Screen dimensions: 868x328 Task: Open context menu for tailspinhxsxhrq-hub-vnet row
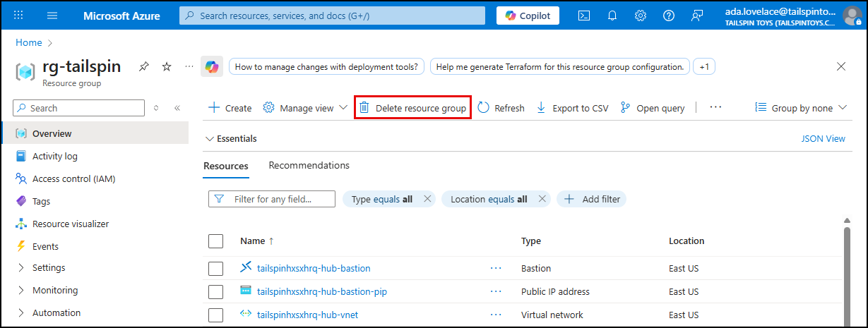click(496, 315)
